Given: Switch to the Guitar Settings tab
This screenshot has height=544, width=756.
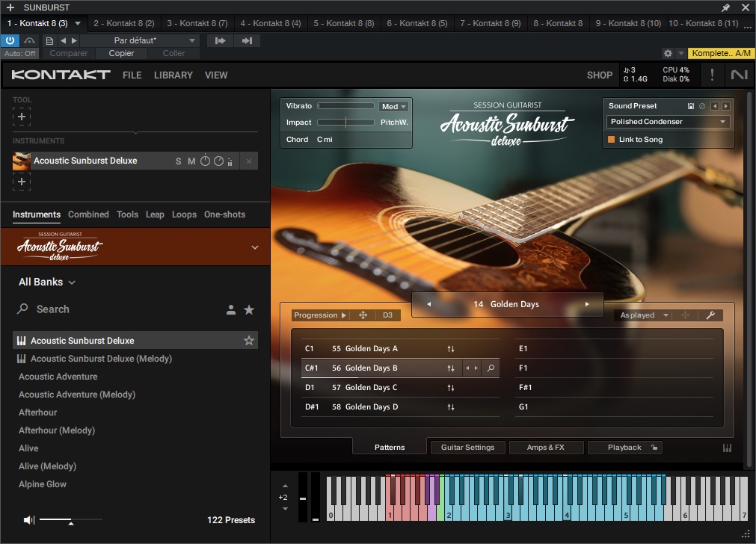Looking at the screenshot, I should (x=467, y=448).
